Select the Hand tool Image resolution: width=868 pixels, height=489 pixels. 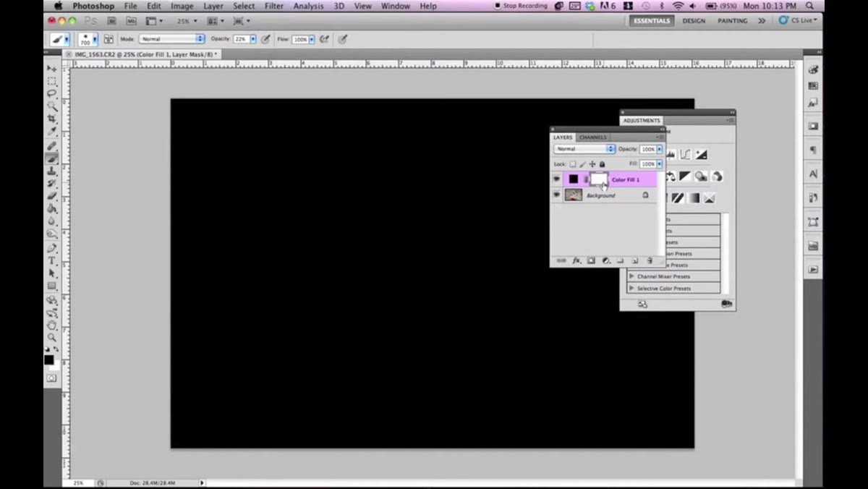(x=52, y=326)
